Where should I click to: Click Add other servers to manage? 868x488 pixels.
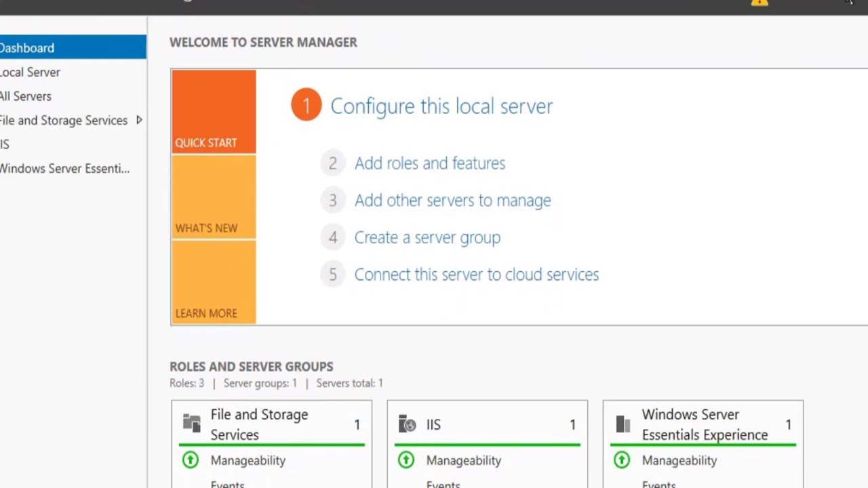(452, 201)
